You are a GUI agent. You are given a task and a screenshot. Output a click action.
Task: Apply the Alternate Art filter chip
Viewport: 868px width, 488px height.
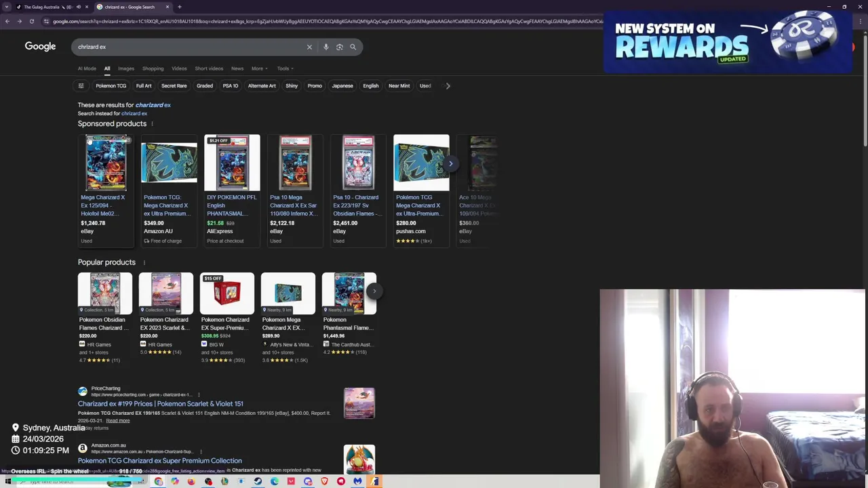pyautogui.click(x=262, y=86)
